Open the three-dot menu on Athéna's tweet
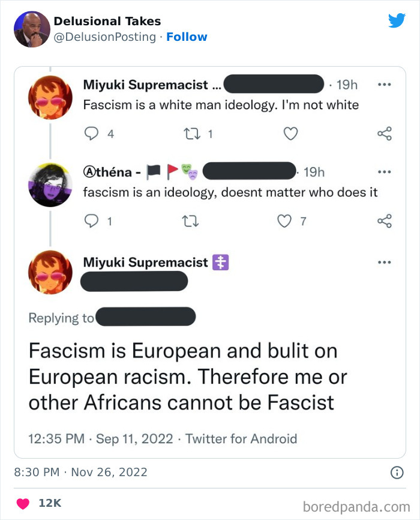This screenshot has height=520, width=420. click(x=385, y=172)
